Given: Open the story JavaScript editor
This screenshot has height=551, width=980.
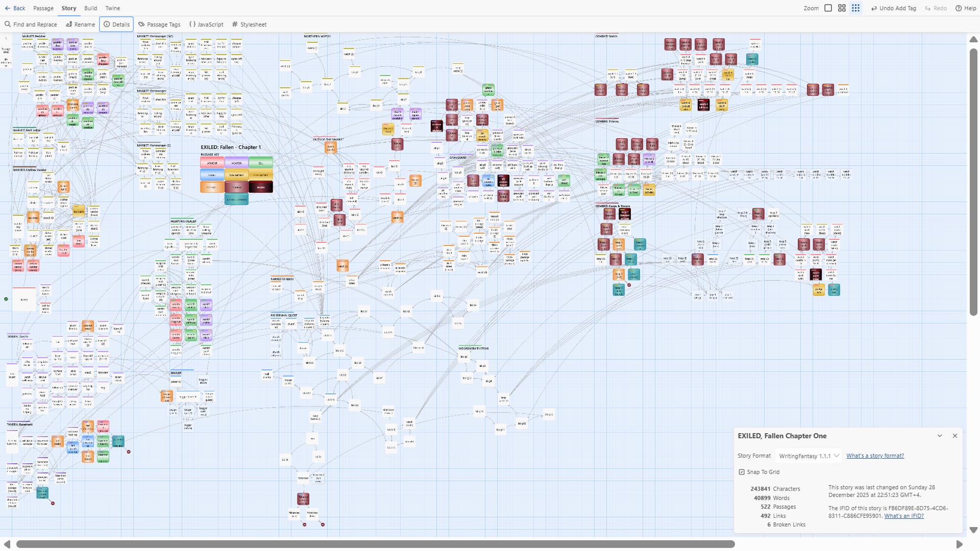Looking at the screenshot, I should [x=206, y=24].
